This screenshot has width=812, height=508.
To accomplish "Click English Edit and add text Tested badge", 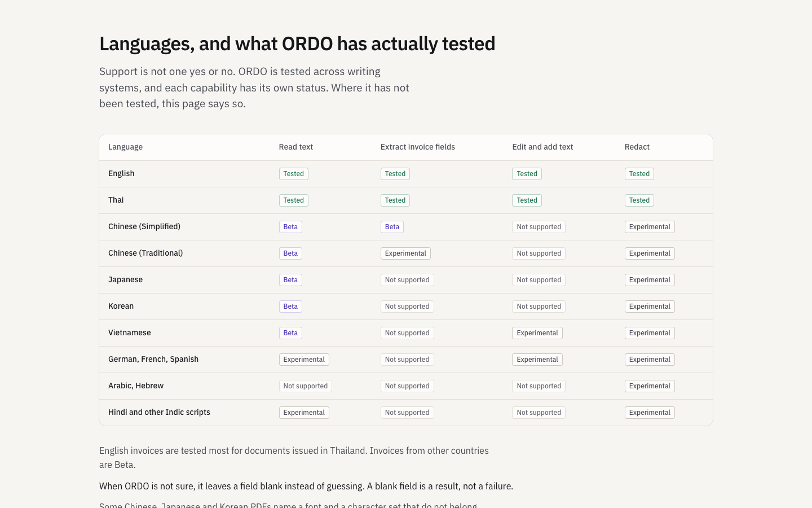I will [x=527, y=174].
